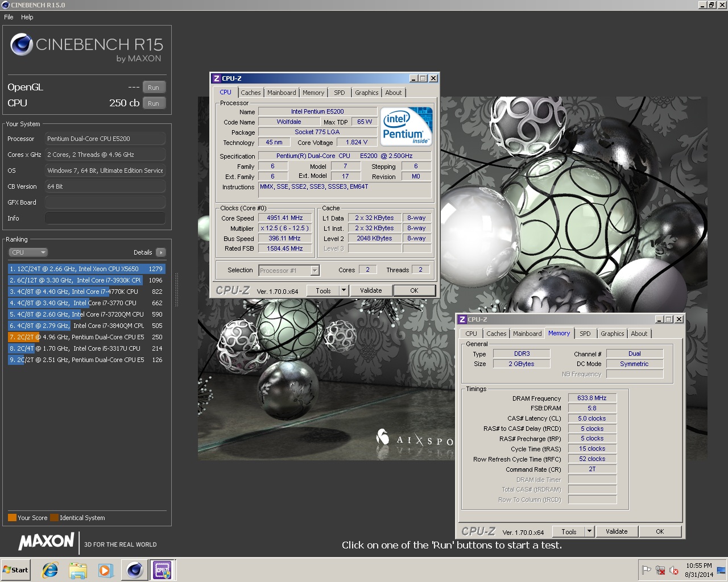Select ranking row Core i7-3930K

pos(86,280)
